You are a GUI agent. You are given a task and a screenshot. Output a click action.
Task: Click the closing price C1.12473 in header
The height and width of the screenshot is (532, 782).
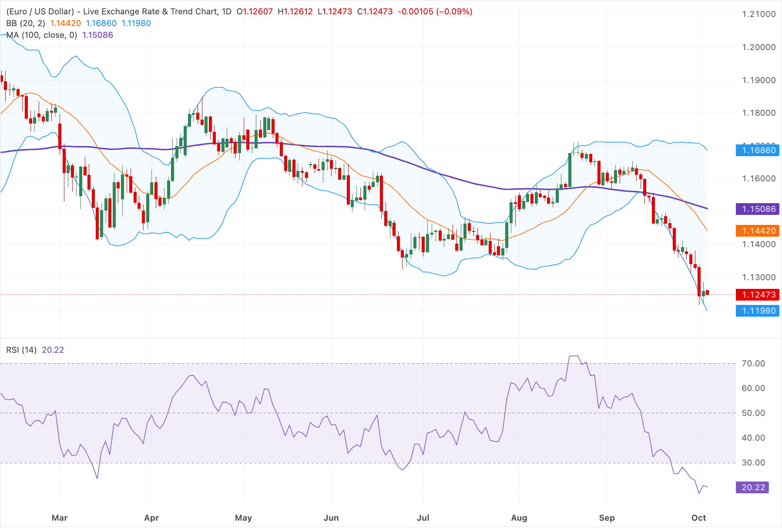coord(375,12)
